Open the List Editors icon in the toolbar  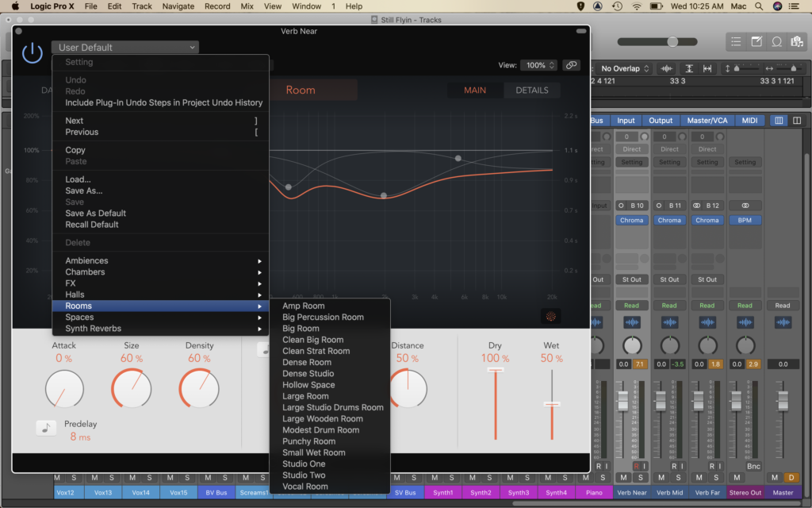pyautogui.click(x=736, y=41)
